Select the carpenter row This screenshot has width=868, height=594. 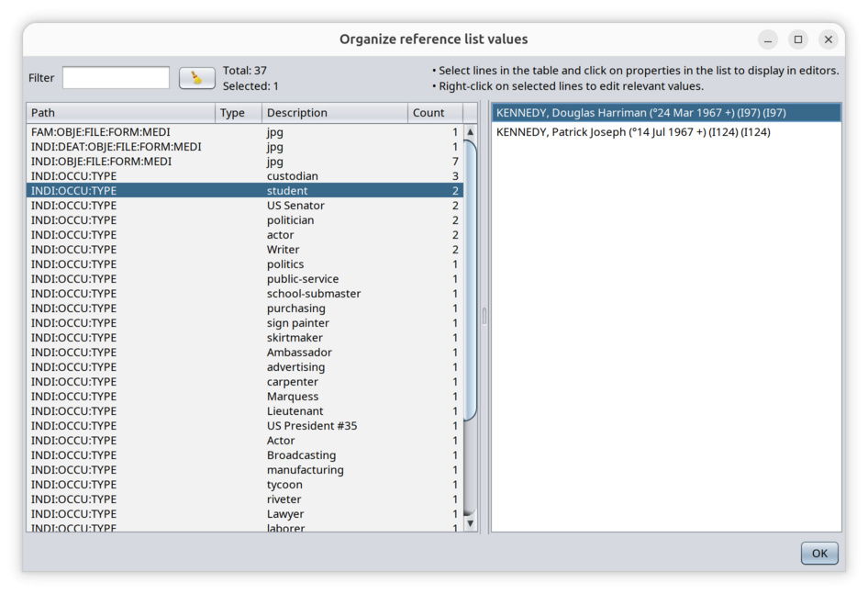coord(245,382)
